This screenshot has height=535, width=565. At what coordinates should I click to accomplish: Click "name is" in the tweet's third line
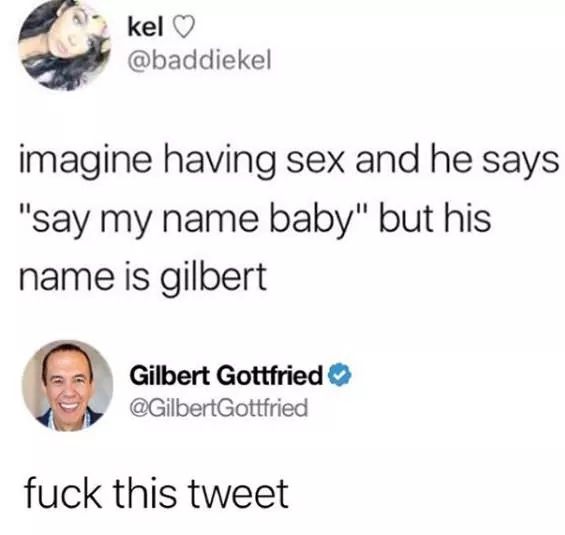point(84,277)
